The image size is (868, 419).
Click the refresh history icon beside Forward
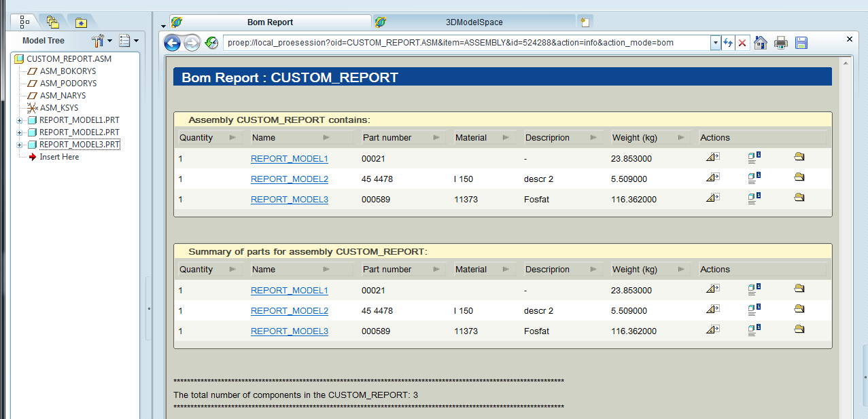pos(211,43)
